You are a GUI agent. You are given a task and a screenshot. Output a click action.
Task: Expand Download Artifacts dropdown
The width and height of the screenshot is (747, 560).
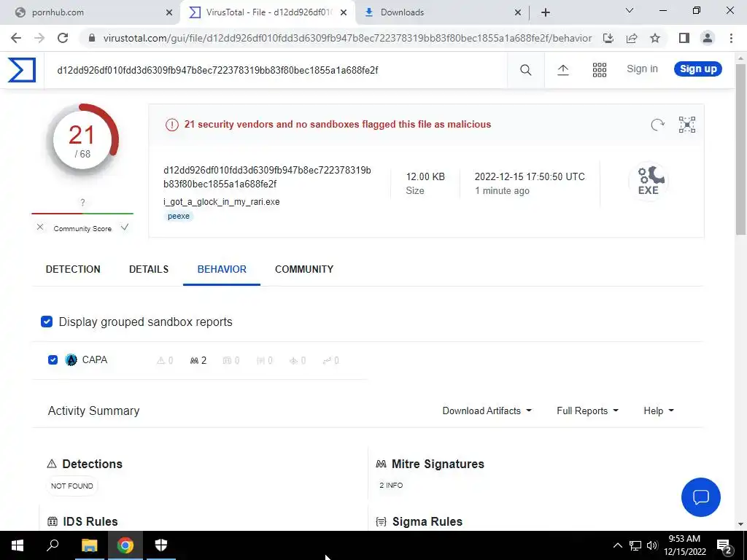click(x=487, y=411)
